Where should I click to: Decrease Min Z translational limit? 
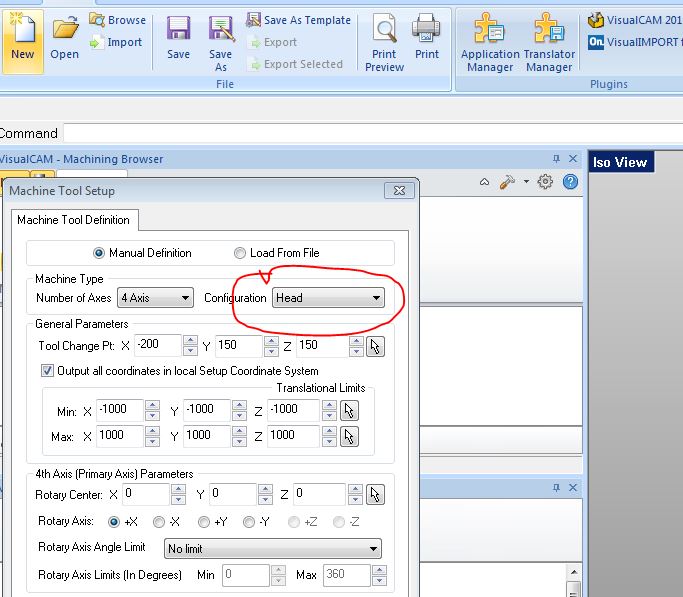[x=329, y=415]
